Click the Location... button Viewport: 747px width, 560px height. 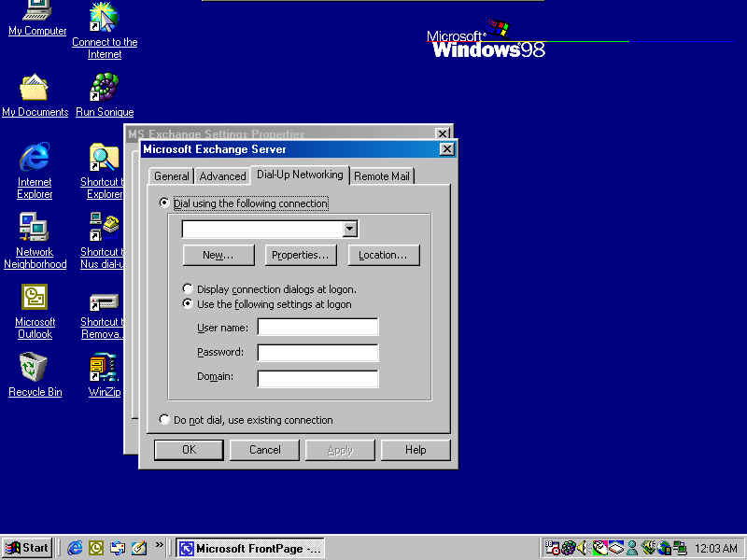[x=384, y=255]
